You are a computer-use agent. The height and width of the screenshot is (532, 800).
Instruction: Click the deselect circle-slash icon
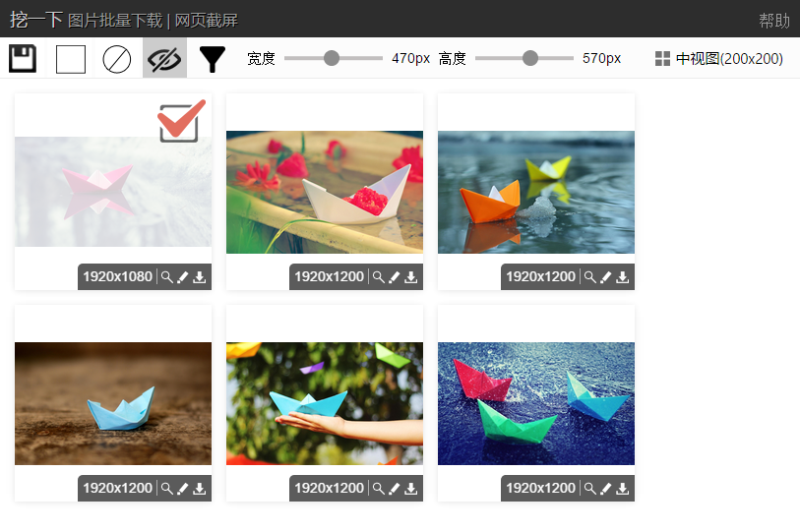(x=117, y=59)
